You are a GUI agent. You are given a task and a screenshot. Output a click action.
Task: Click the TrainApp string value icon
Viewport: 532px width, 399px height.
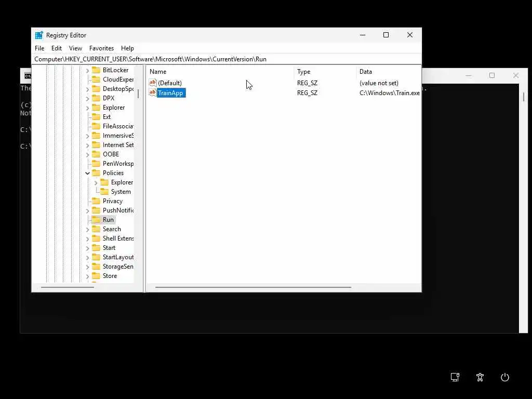(x=153, y=92)
